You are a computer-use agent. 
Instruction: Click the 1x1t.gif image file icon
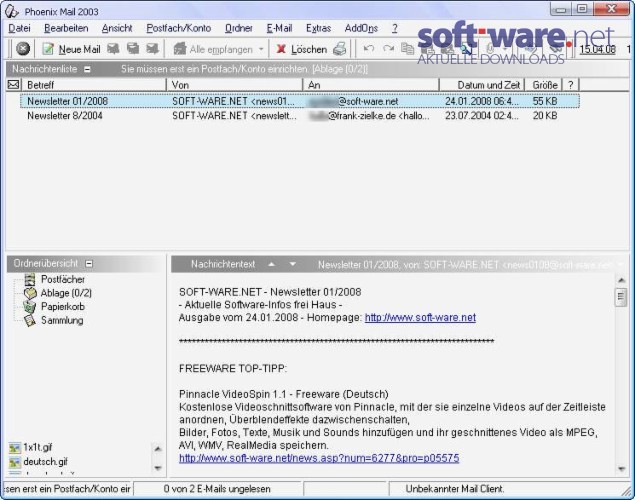click(15, 448)
